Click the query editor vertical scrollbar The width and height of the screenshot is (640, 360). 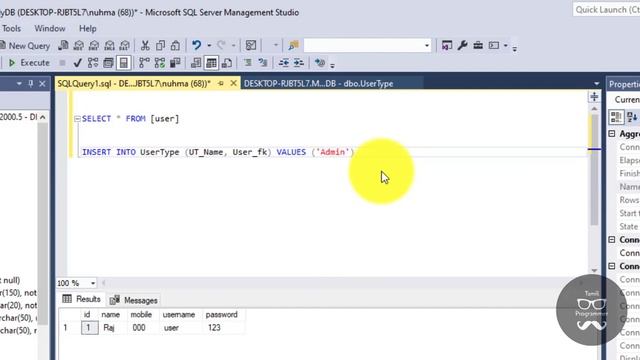[x=594, y=169]
